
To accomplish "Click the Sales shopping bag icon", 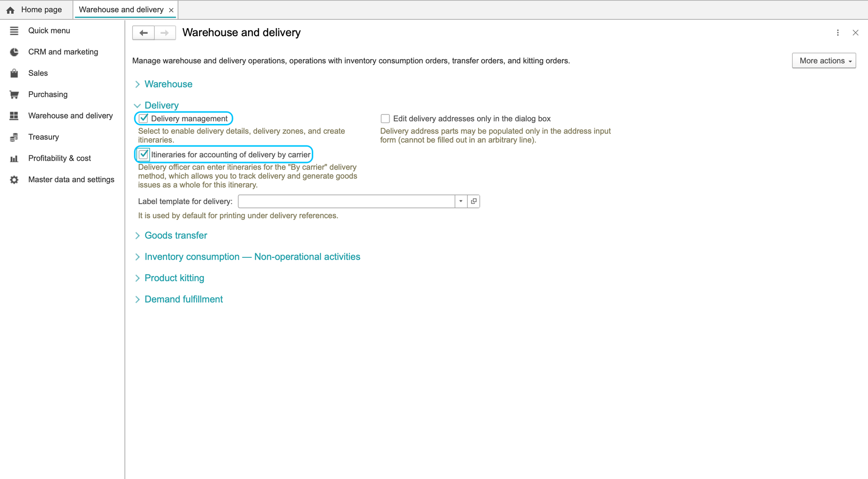I will (14, 73).
